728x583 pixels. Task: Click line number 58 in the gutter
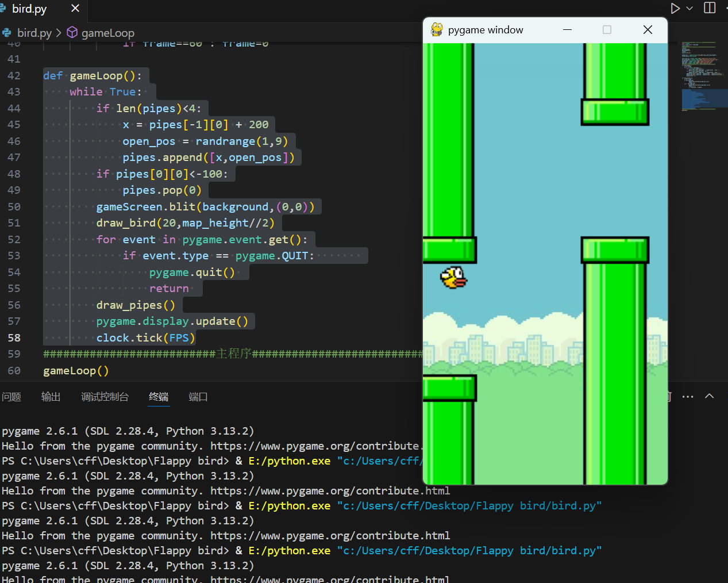click(14, 337)
